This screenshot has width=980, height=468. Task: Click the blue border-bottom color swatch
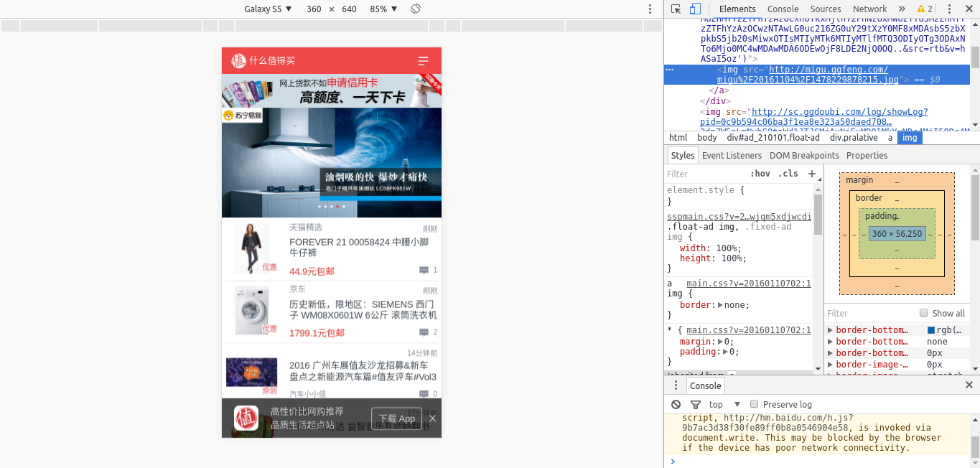(x=931, y=330)
